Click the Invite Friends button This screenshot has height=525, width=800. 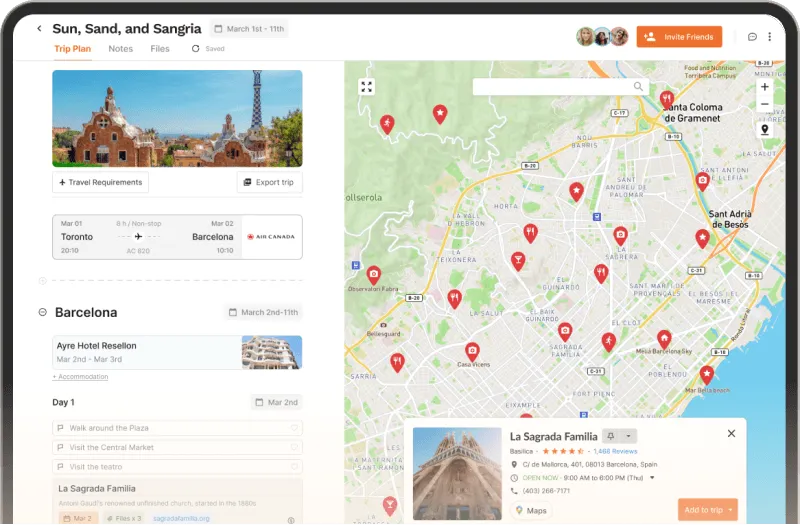click(679, 37)
